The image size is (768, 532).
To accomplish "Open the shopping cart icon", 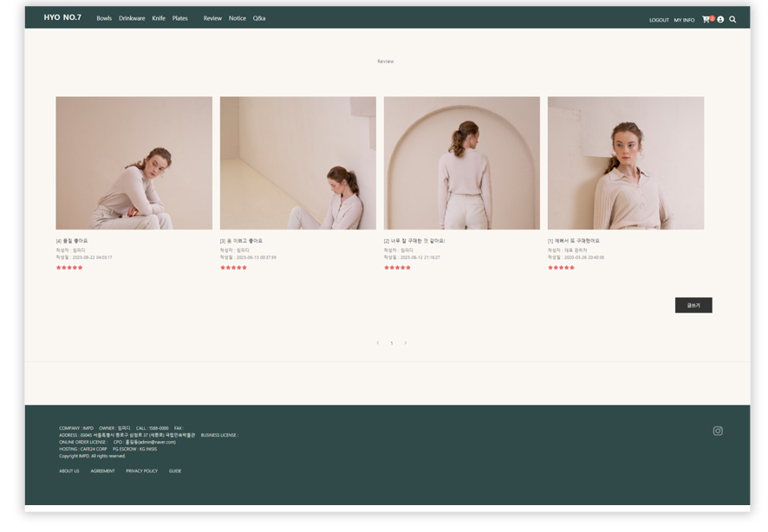I will (x=706, y=20).
